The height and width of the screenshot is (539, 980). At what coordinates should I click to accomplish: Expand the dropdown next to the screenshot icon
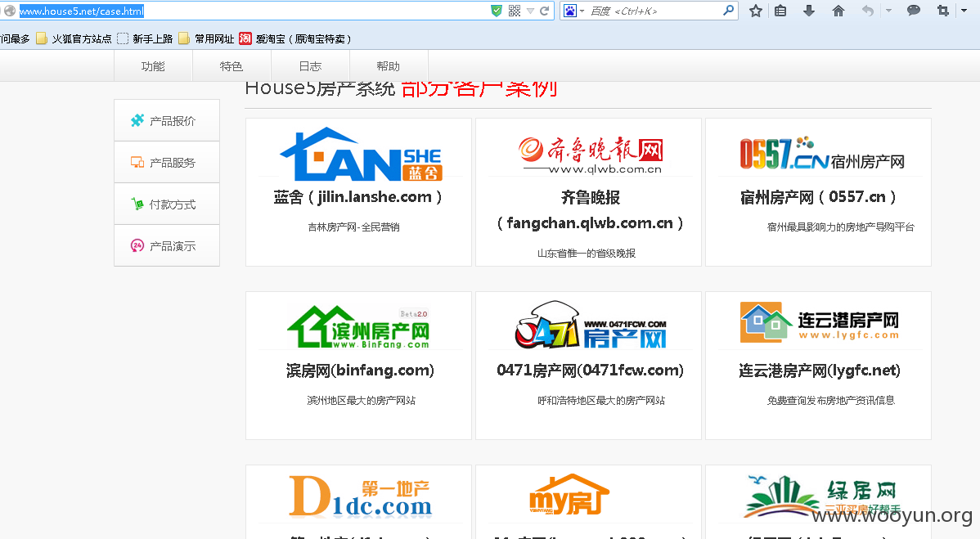coord(964,11)
